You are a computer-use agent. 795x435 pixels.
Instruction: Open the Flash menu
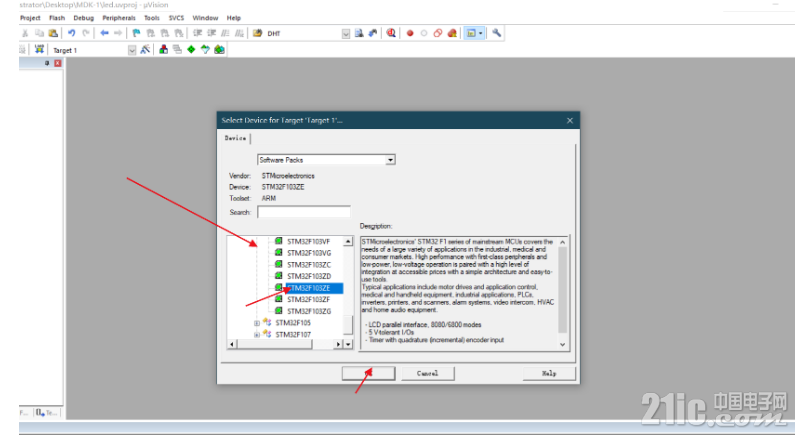pos(57,18)
